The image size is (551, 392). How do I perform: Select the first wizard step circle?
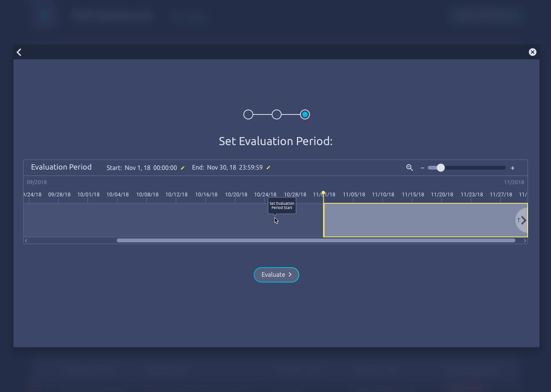coord(248,114)
